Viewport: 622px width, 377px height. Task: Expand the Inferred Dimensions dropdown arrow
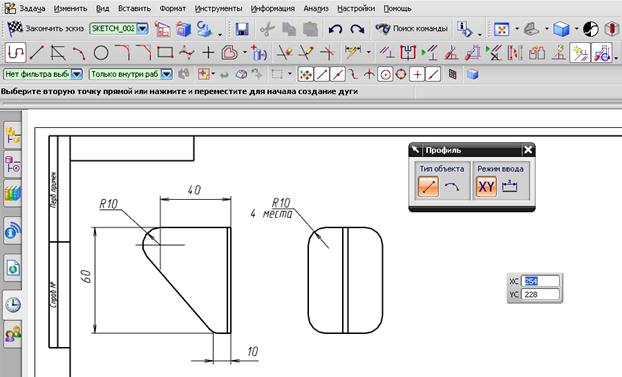pos(369,52)
